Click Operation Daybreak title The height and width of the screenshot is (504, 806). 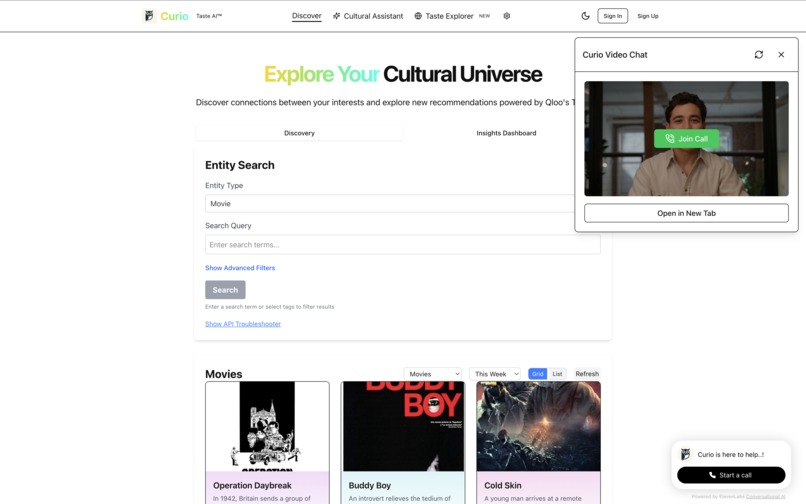252,485
